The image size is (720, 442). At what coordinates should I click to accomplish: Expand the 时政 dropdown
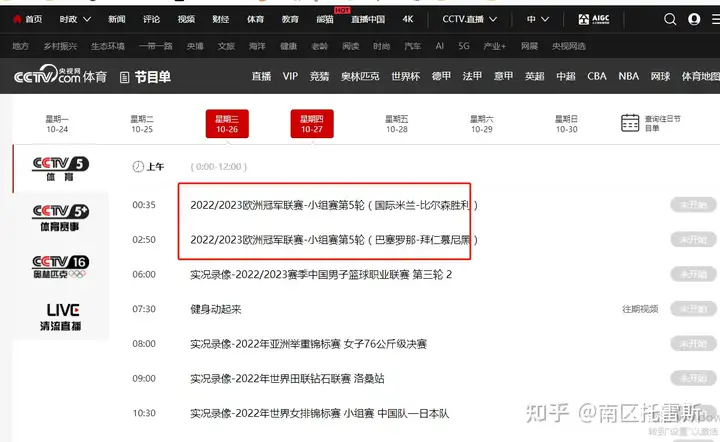click(75, 19)
